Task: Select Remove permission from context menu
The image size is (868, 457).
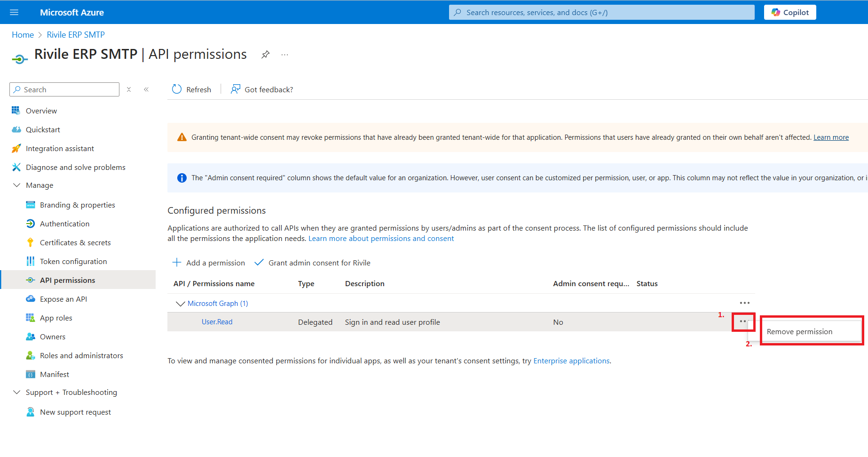Action: coord(799,332)
